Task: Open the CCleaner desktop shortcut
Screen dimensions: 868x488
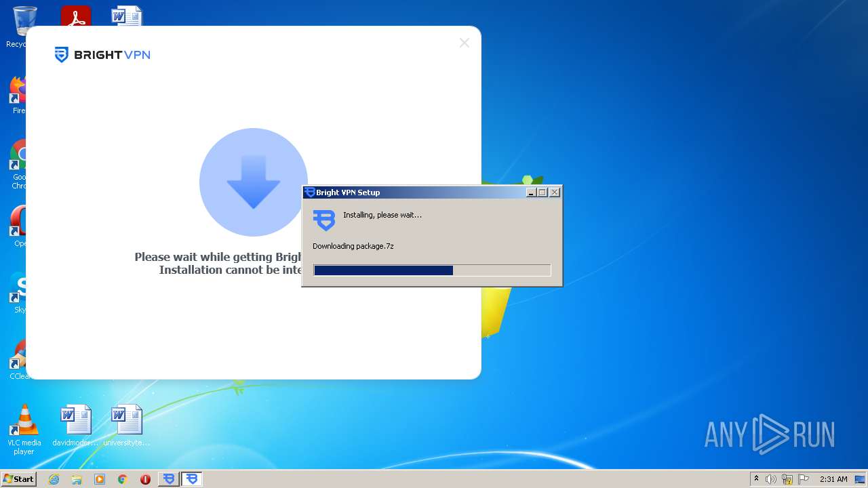Action: 18,359
